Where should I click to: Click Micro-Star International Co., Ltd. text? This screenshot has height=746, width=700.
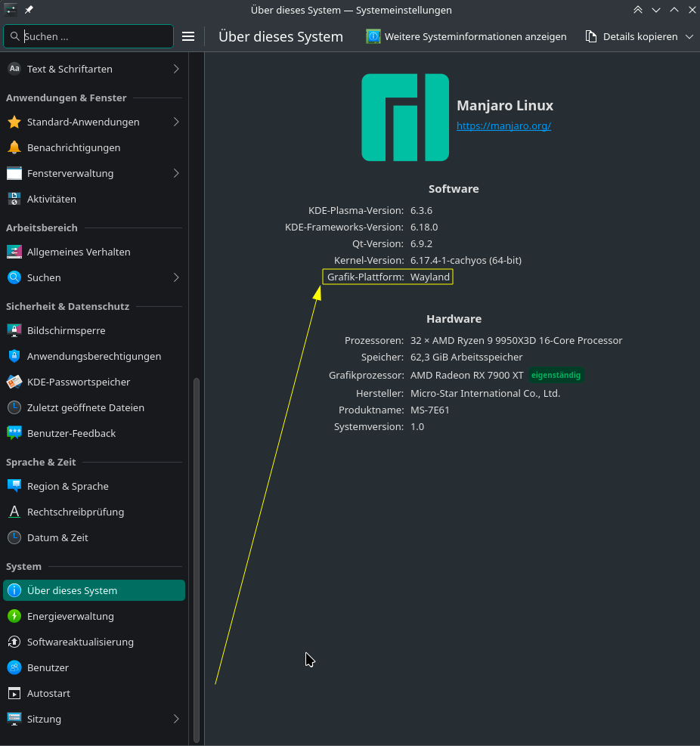(x=485, y=393)
